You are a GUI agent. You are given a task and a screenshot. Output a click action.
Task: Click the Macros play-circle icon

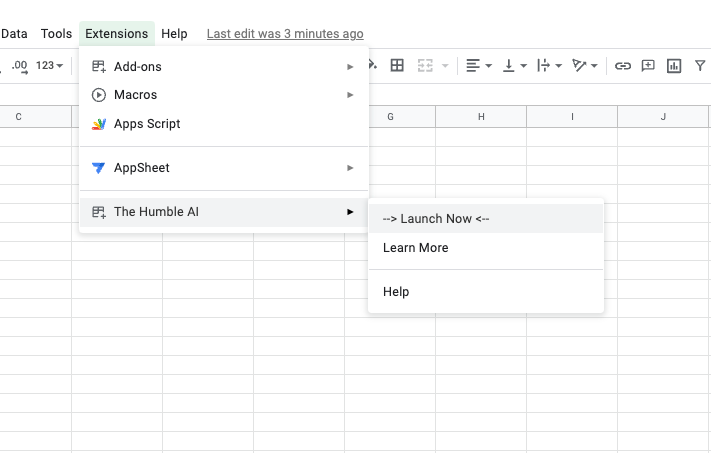click(x=99, y=95)
